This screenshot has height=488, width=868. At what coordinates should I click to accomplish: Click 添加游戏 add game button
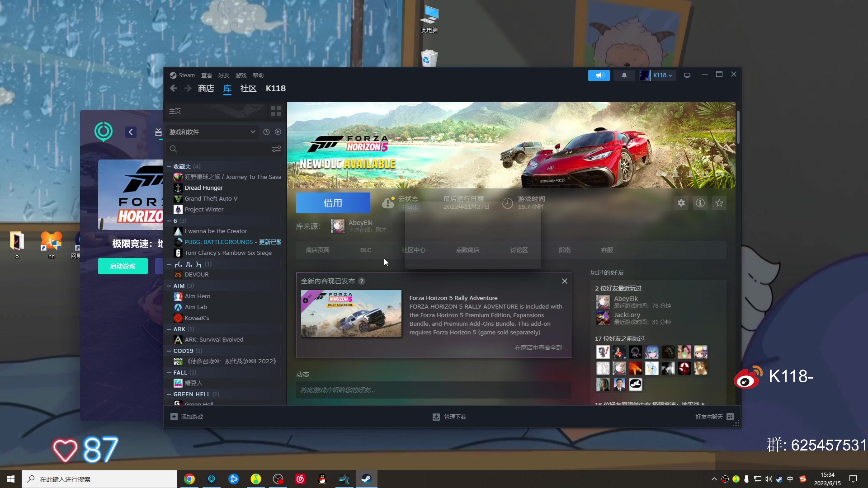(x=187, y=417)
